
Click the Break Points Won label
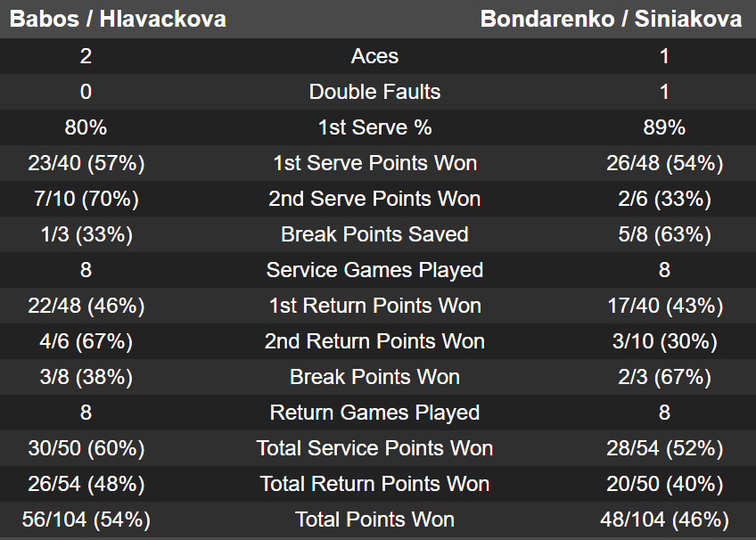coord(374,377)
